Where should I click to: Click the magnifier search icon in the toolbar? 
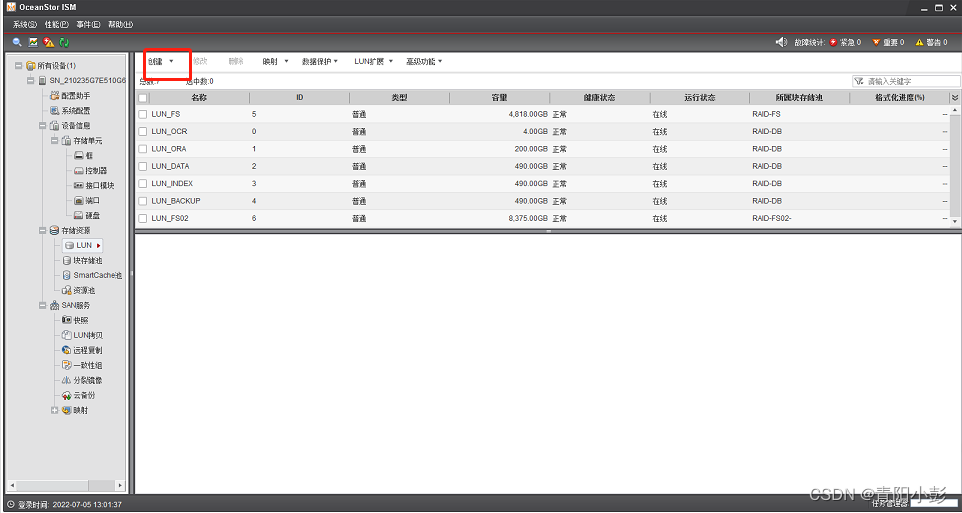coord(17,42)
